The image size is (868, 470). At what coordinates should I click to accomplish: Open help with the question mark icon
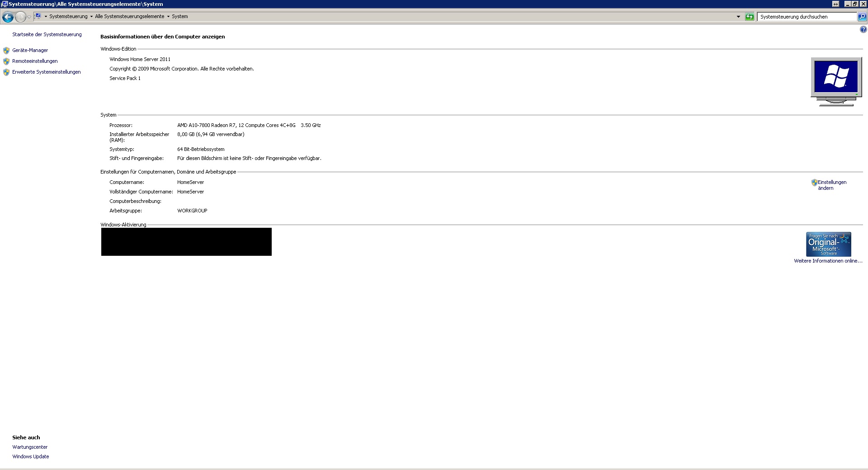point(863,30)
